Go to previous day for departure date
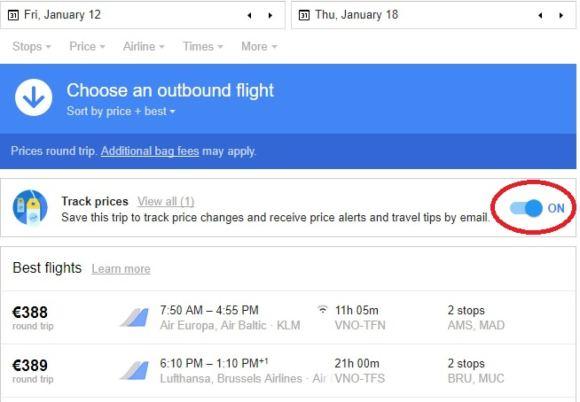 pos(250,16)
